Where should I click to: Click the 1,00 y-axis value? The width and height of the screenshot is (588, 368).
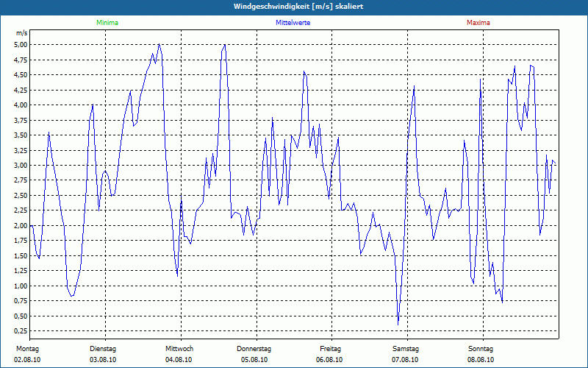(21, 286)
